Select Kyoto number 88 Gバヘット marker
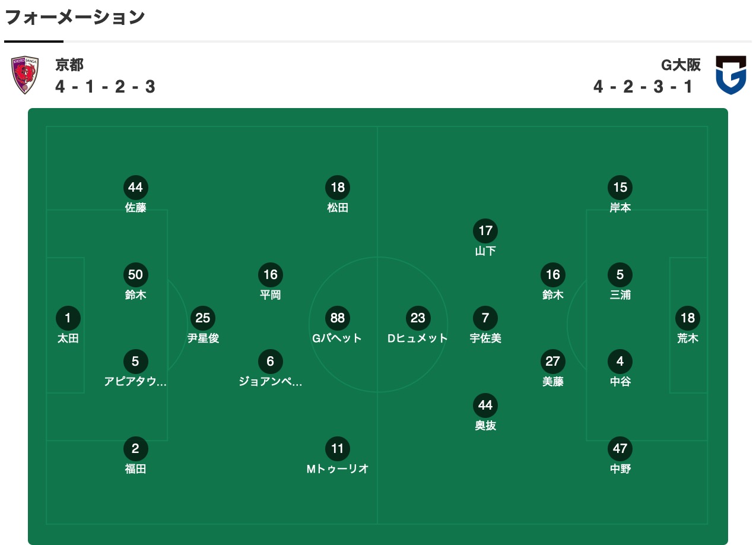The height and width of the screenshot is (545, 756). pos(338,318)
